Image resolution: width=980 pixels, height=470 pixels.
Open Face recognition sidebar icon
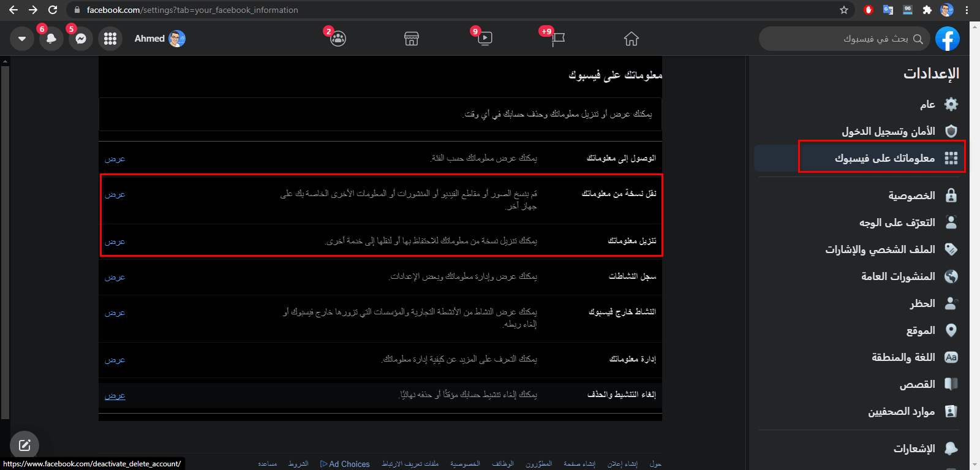coord(951,222)
